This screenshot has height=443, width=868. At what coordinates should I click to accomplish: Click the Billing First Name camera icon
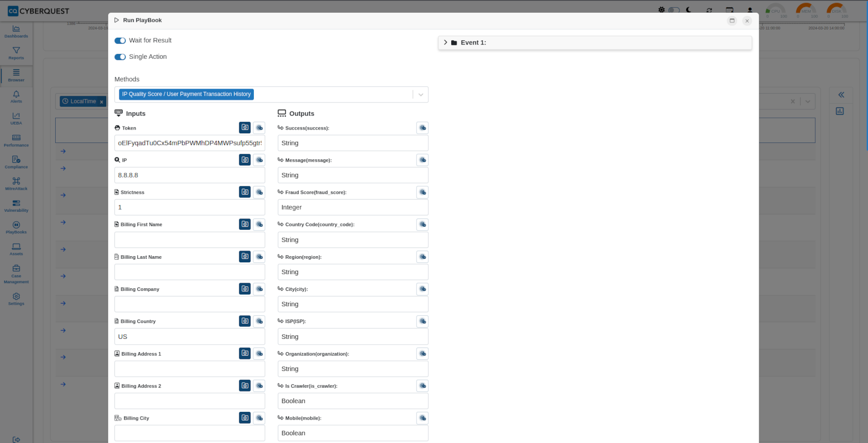point(245,224)
